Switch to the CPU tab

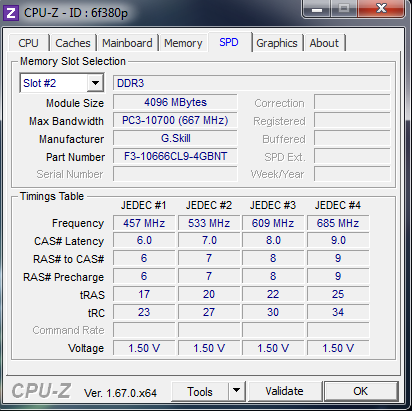point(28,43)
